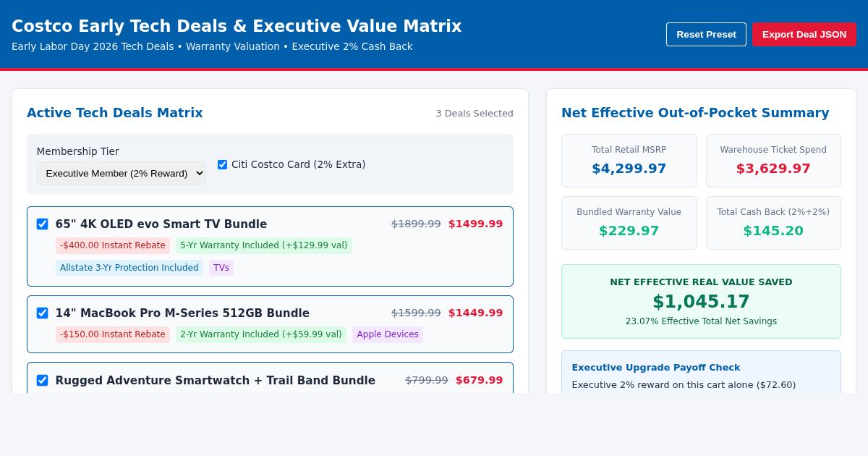Viewport: 868px width, 456px height.
Task: Click the -$400.00 Instant Rebate tag
Action: click(x=113, y=245)
